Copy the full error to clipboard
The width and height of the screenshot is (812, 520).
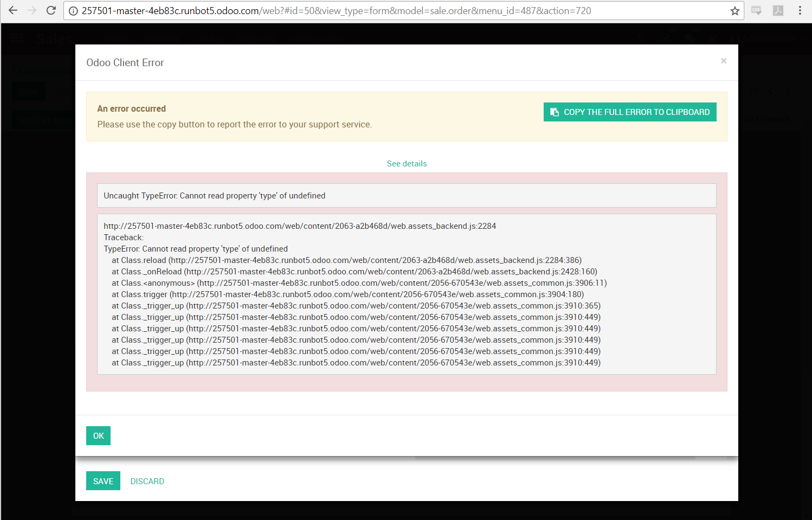pyautogui.click(x=630, y=112)
